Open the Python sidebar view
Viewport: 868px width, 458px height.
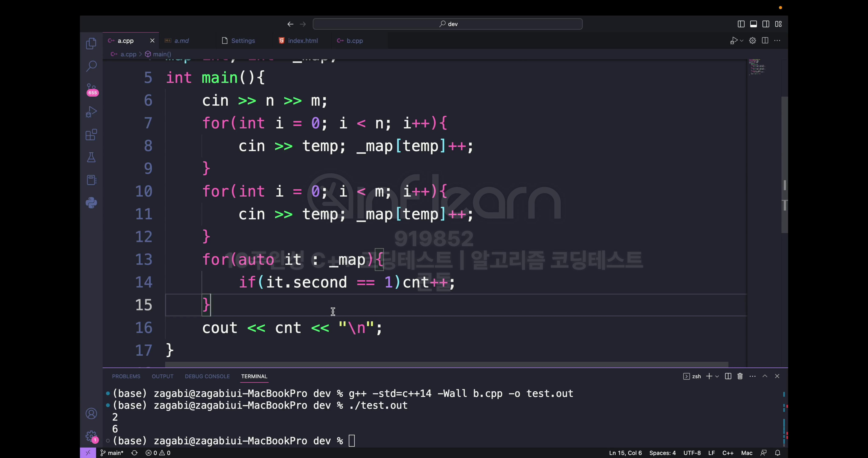(x=91, y=203)
